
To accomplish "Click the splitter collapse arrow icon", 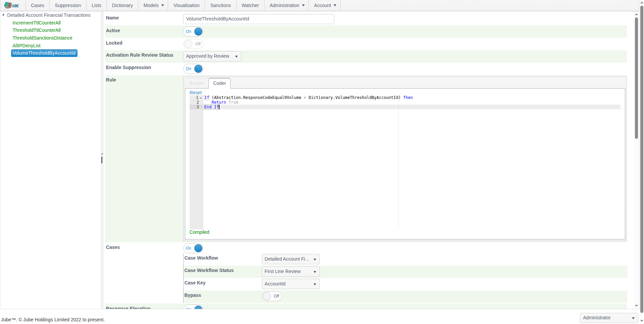I will point(102,154).
